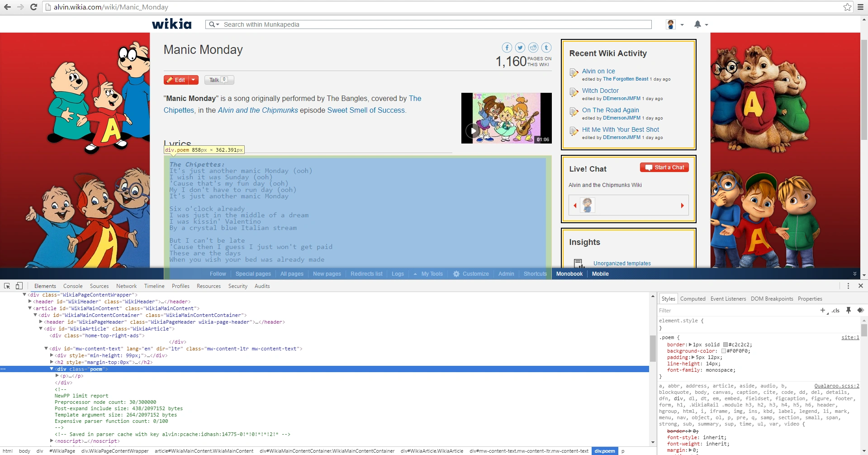The height and width of the screenshot is (455, 868).
Task: Share the page on Tumblr
Action: pyautogui.click(x=546, y=48)
